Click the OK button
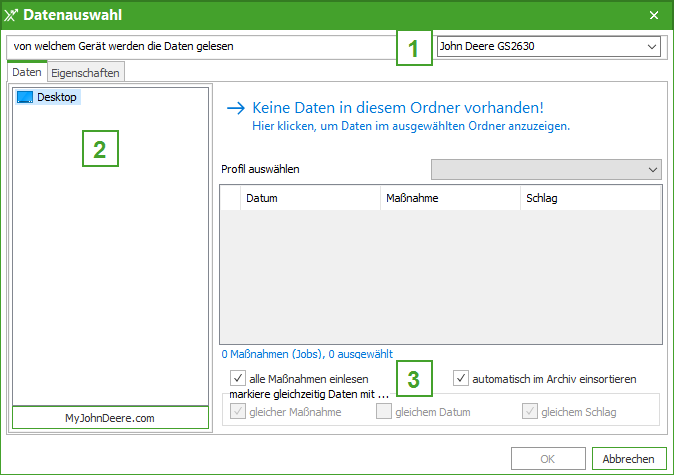 [548, 458]
